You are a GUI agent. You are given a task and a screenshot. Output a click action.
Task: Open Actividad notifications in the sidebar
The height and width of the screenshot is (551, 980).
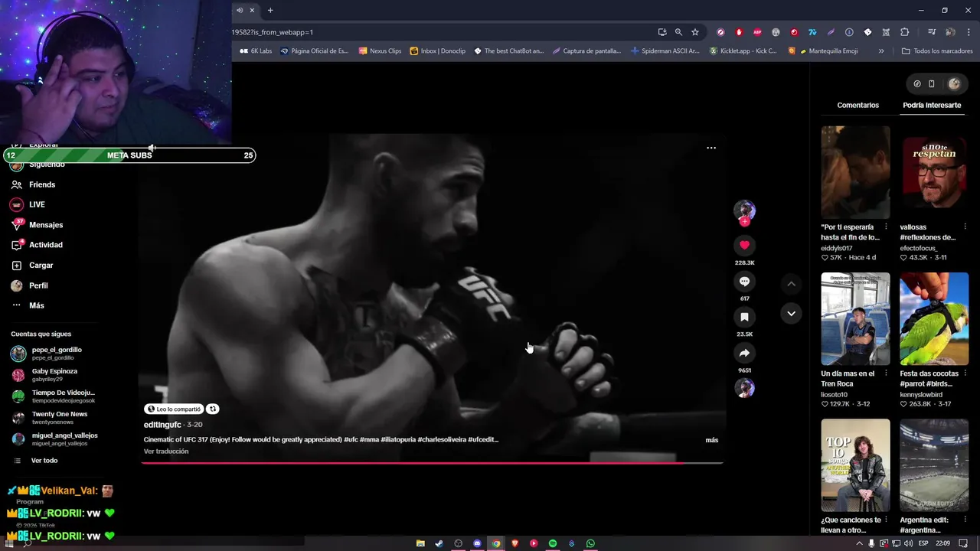(46, 245)
